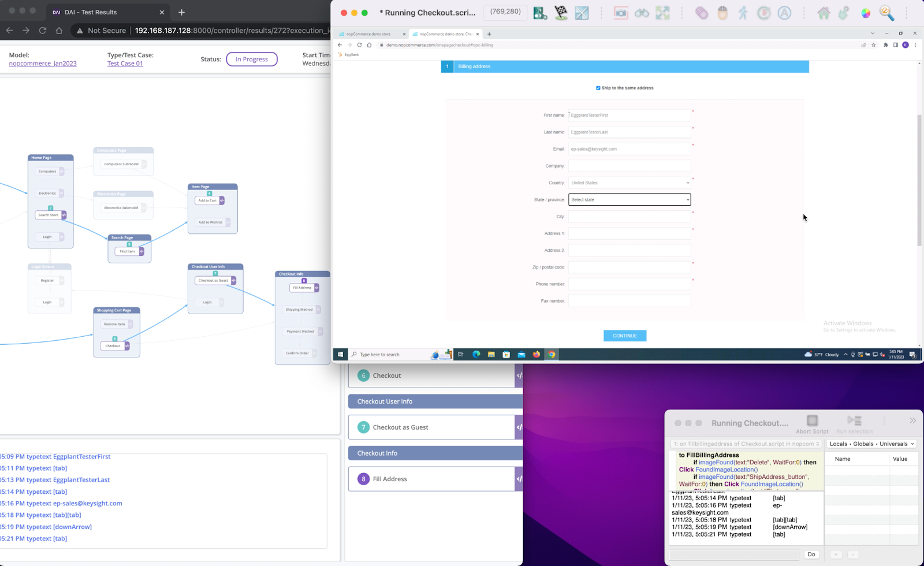
Task: Click the blue diagonal cross square icon
Action: 582,13
